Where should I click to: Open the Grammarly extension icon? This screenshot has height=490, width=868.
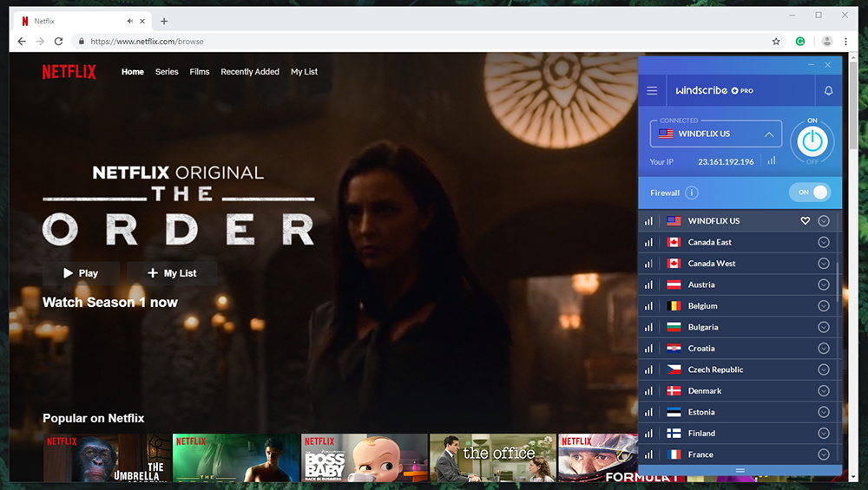point(800,42)
